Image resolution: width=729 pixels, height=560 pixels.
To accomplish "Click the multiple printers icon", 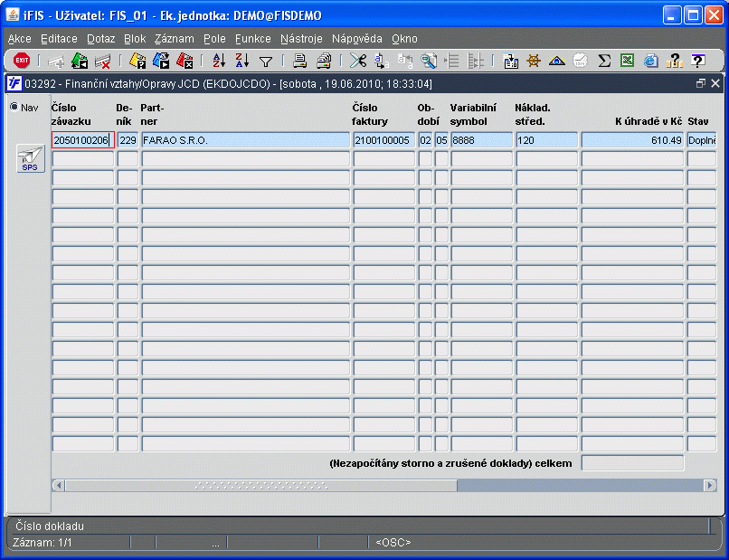I will pyautogui.click(x=324, y=61).
